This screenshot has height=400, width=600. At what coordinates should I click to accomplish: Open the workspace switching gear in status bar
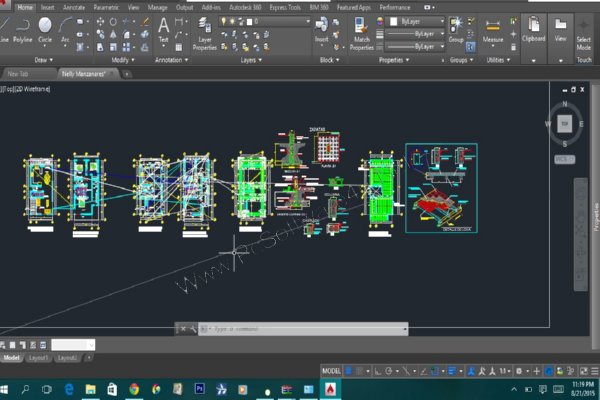point(519,371)
